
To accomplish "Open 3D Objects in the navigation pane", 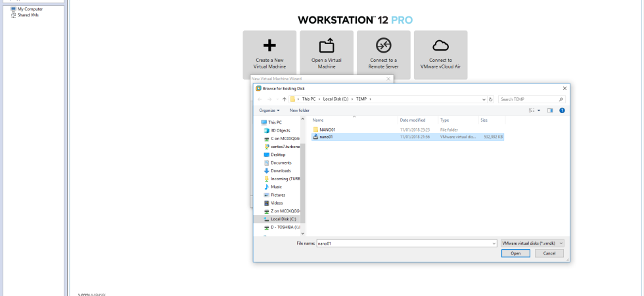I will (277, 130).
